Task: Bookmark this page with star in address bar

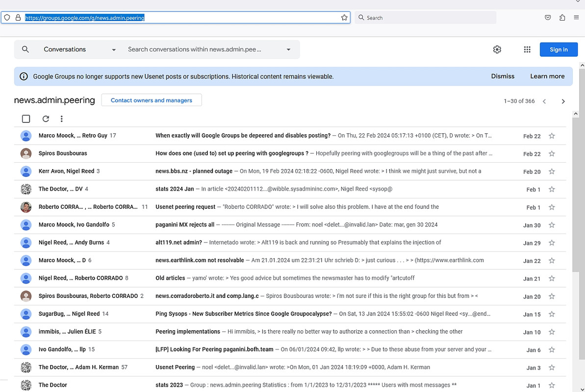Action: click(344, 18)
